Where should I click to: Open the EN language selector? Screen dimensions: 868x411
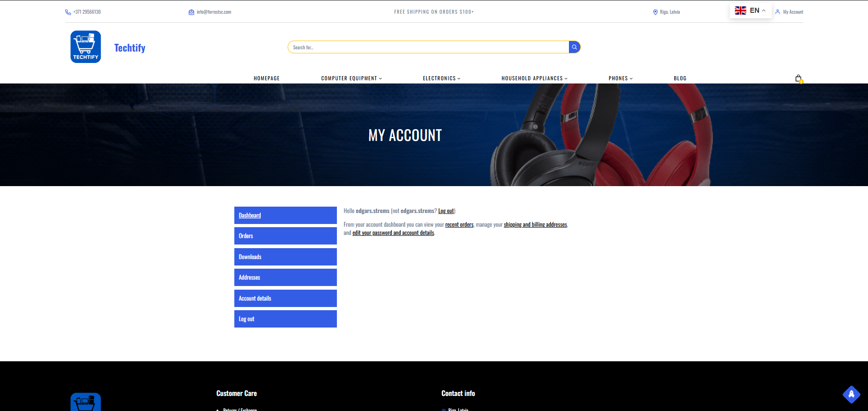[x=750, y=10]
